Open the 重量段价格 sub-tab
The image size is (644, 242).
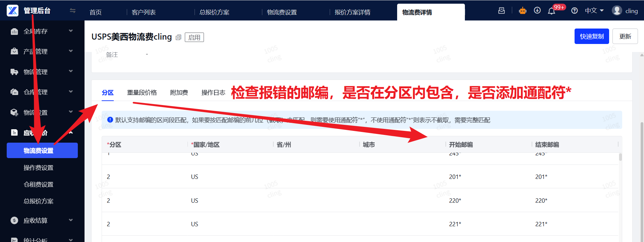click(x=142, y=93)
